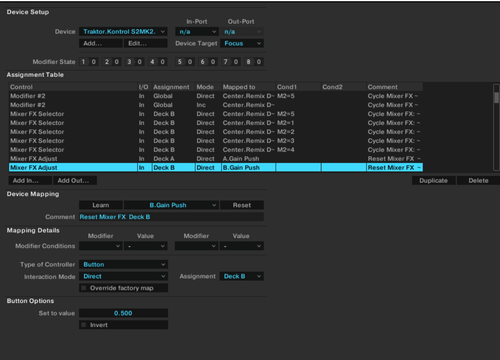Screen dimensions: 500x360
Task: Open the In-Port dropdown
Action: tap(197, 32)
